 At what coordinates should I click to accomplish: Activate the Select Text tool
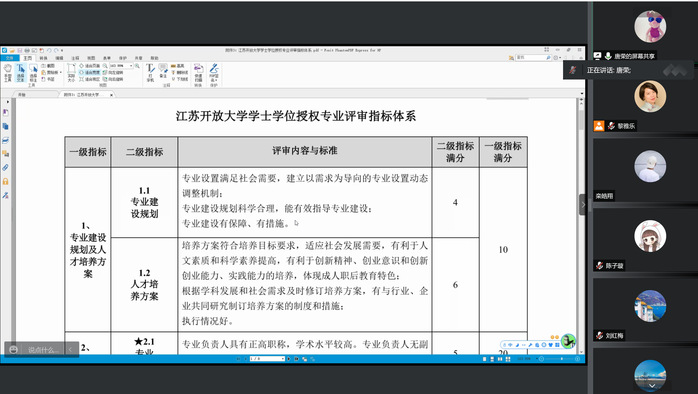click(20, 72)
